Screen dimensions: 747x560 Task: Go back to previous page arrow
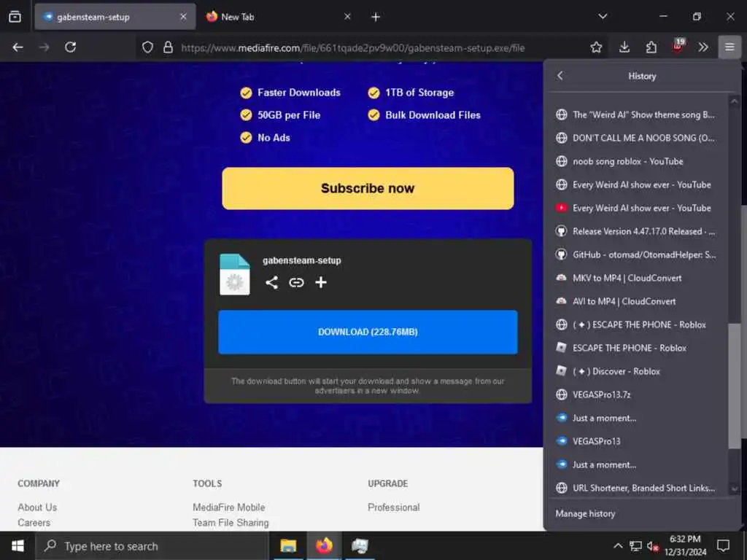point(18,47)
